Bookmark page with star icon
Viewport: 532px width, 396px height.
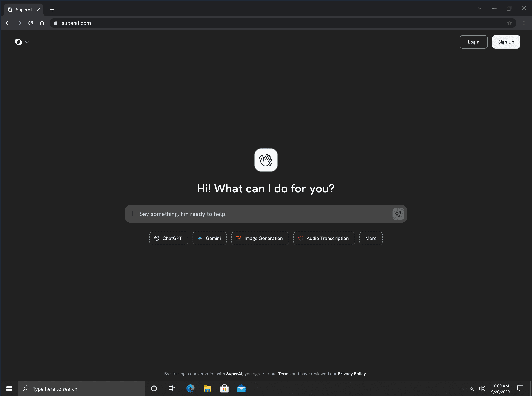[x=509, y=23]
